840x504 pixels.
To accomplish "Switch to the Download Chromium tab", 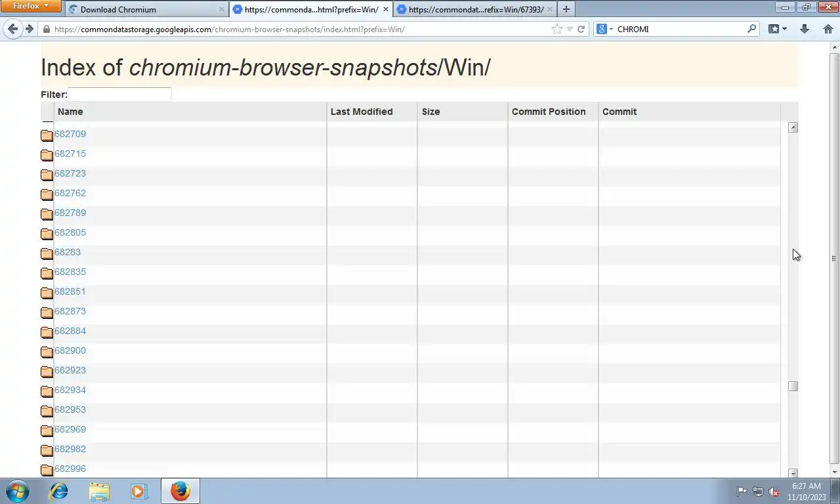I will coord(147,9).
